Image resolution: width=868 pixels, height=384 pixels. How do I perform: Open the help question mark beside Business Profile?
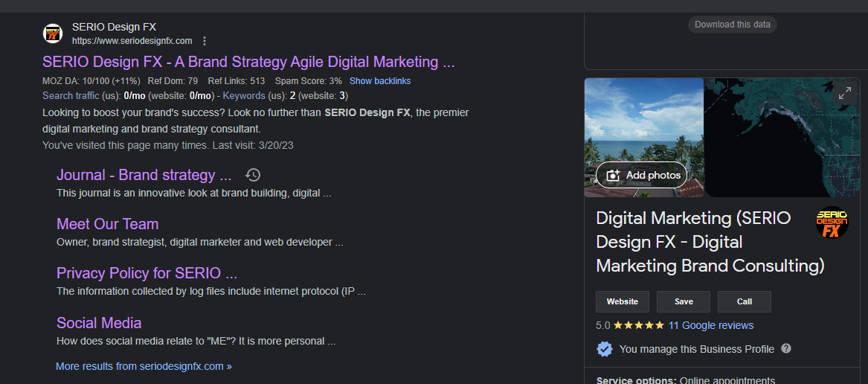[x=786, y=348]
